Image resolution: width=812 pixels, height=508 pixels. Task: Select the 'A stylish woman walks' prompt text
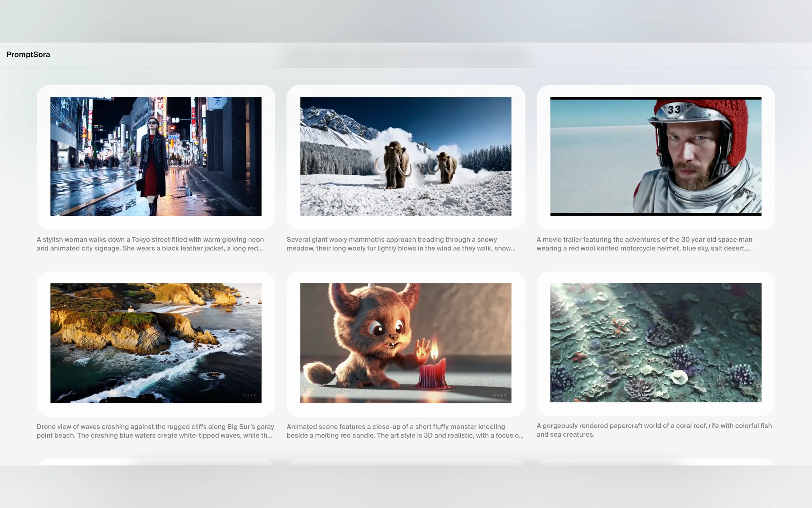point(150,244)
